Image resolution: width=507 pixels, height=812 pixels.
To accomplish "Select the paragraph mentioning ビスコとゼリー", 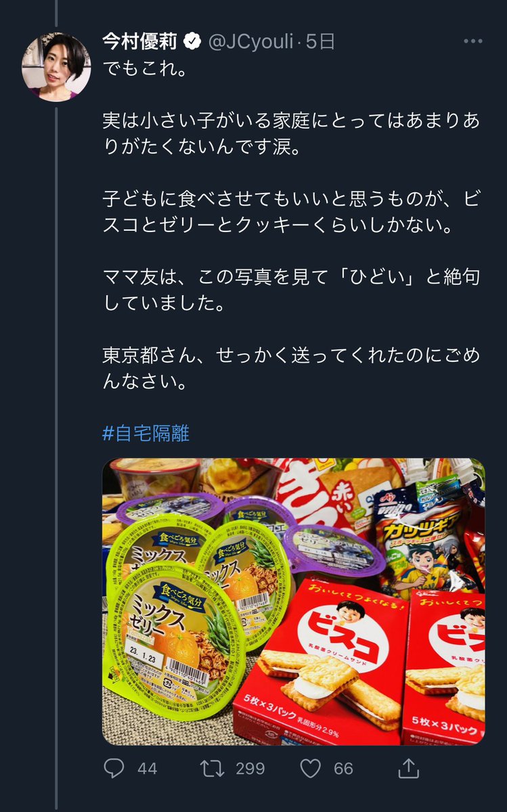I will [x=292, y=211].
